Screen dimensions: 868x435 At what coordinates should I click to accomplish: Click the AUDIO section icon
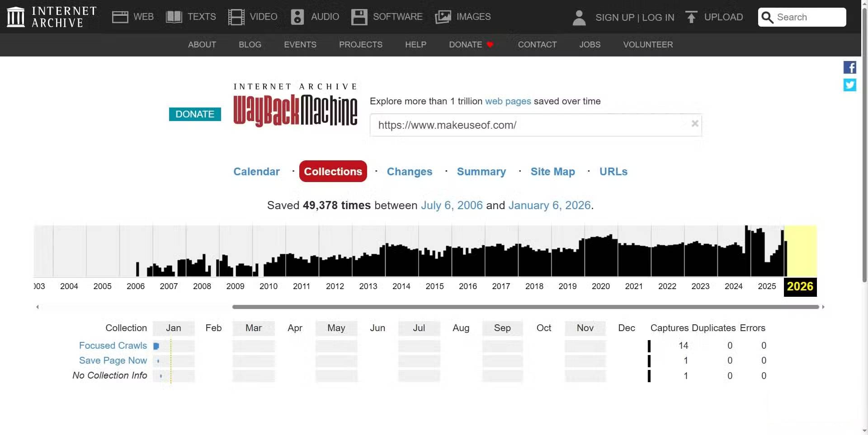pyautogui.click(x=297, y=17)
